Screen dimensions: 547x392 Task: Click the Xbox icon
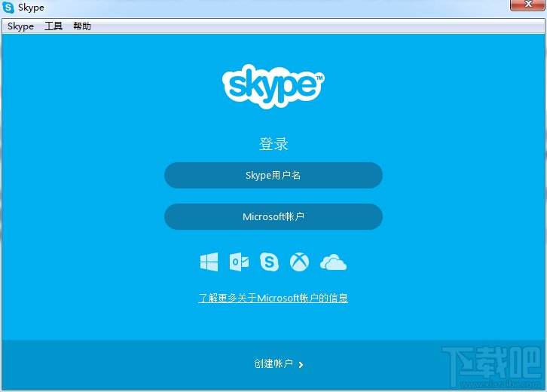pyautogui.click(x=299, y=262)
